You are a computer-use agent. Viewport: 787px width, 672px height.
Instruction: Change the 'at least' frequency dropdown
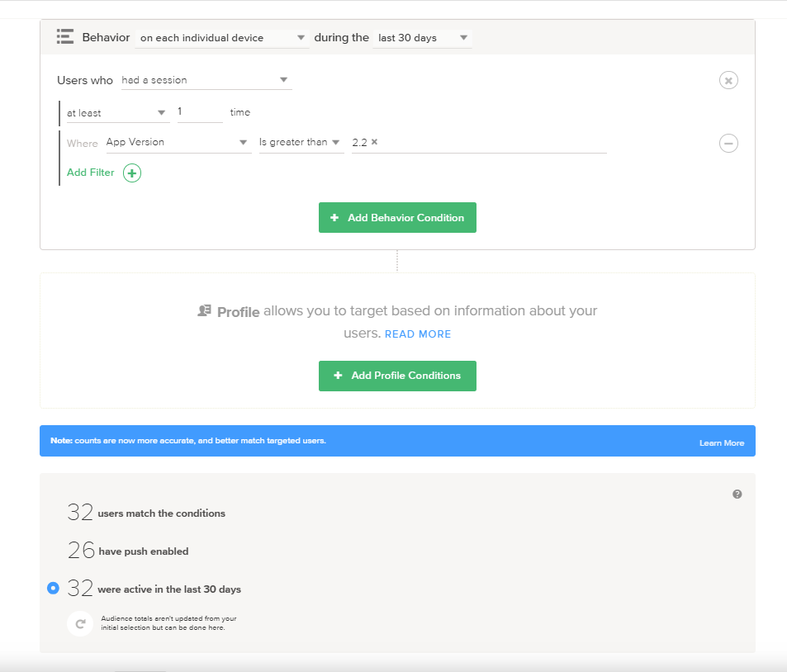click(117, 113)
